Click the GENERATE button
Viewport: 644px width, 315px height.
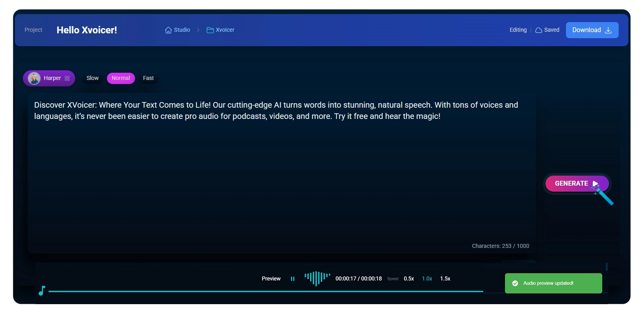pos(577,184)
